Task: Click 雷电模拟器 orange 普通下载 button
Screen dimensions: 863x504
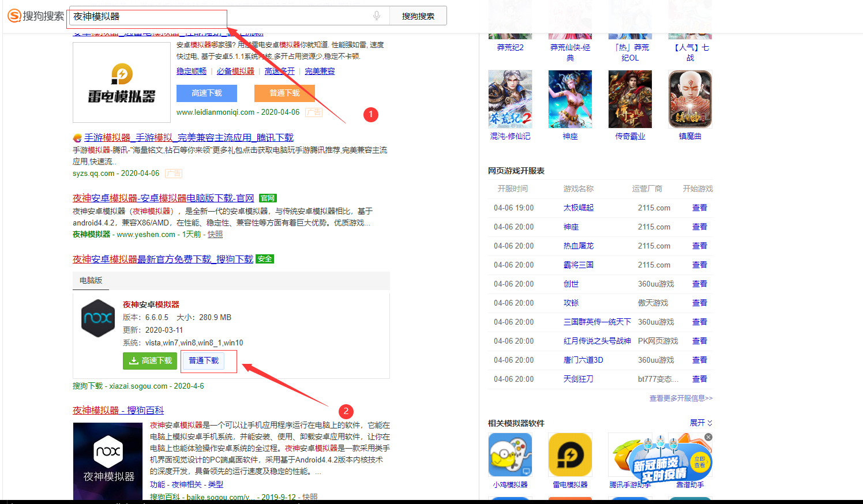Action: [284, 93]
